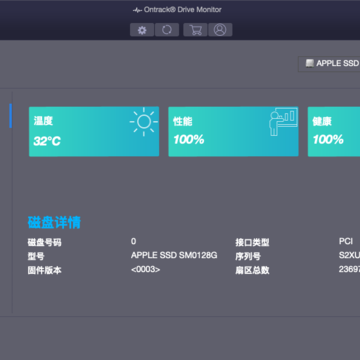The width and height of the screenshot is (360, 360).
Task: Click the 序列号 label
Action: point(248,256)
